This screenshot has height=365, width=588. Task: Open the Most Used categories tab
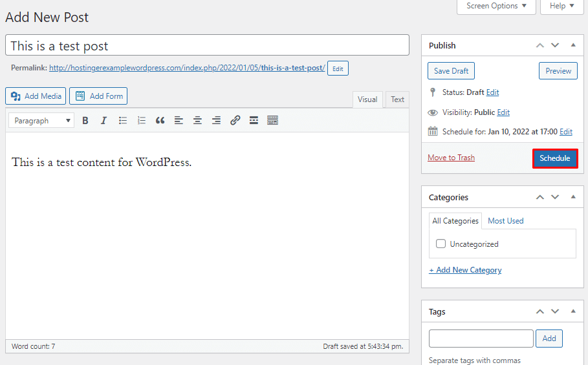click(505, 221)
